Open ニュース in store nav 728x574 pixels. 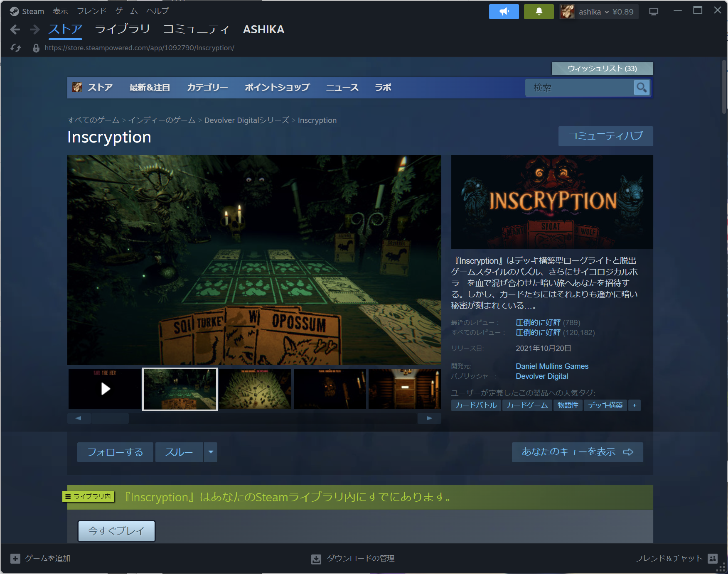click(x=342, y=88)
